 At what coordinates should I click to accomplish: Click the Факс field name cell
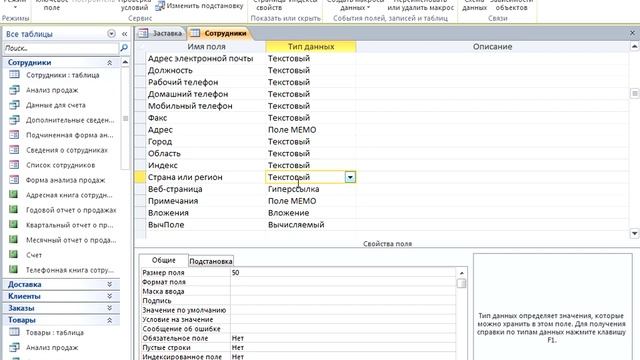coord(206,118)
